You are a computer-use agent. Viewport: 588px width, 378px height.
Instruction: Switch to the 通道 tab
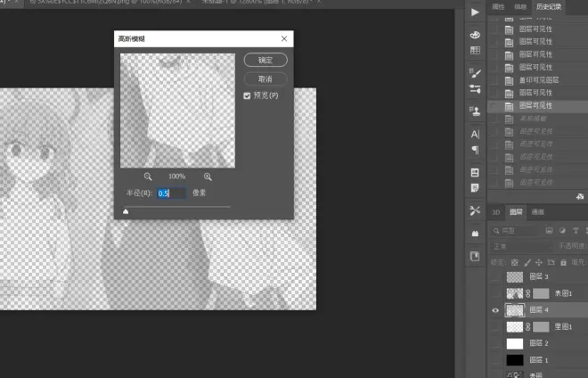[538, 212]
